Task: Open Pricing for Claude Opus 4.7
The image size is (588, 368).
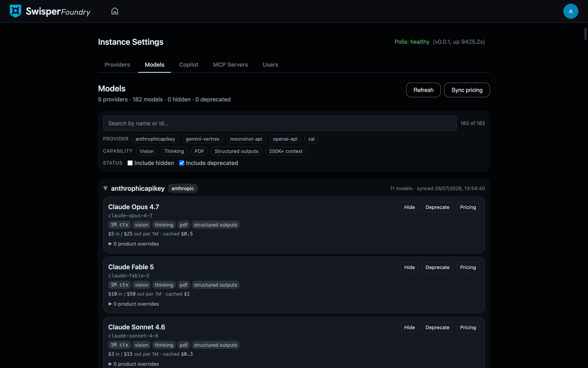Action: point(468,207)
